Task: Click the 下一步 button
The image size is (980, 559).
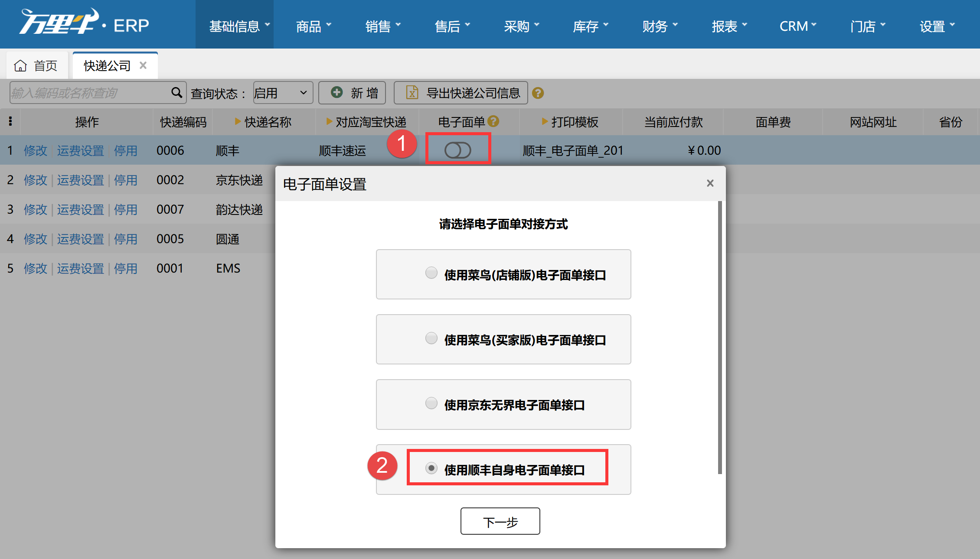Action: click(500, 521)
